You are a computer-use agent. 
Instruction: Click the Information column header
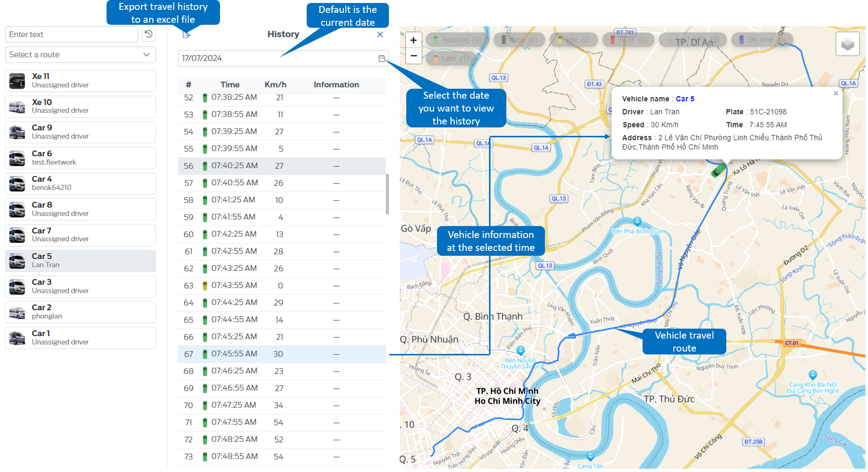point(336,85)
